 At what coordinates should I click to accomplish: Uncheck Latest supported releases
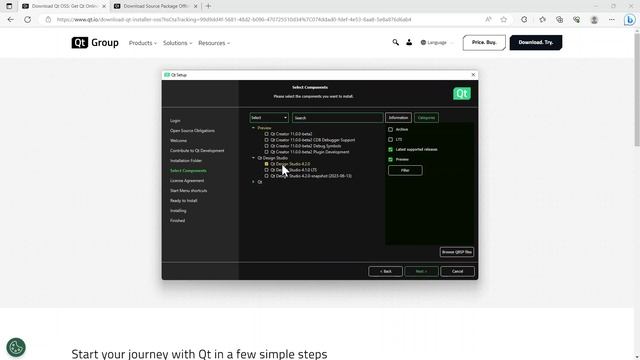coord(390,149)
